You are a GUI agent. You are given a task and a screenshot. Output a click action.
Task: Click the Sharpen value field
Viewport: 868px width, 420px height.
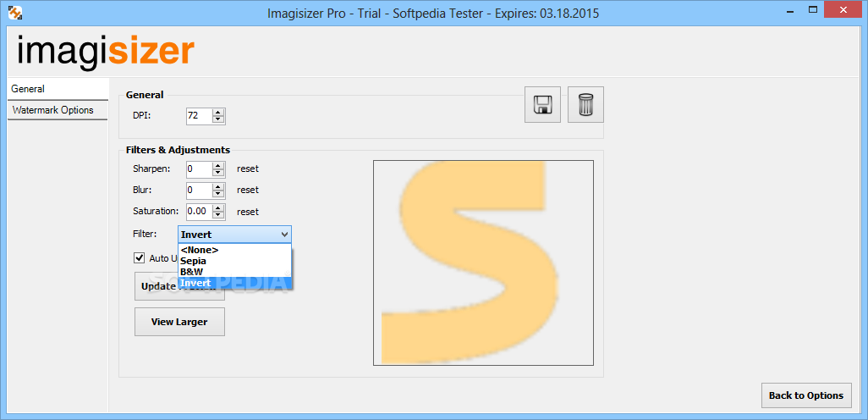point(200,169)
